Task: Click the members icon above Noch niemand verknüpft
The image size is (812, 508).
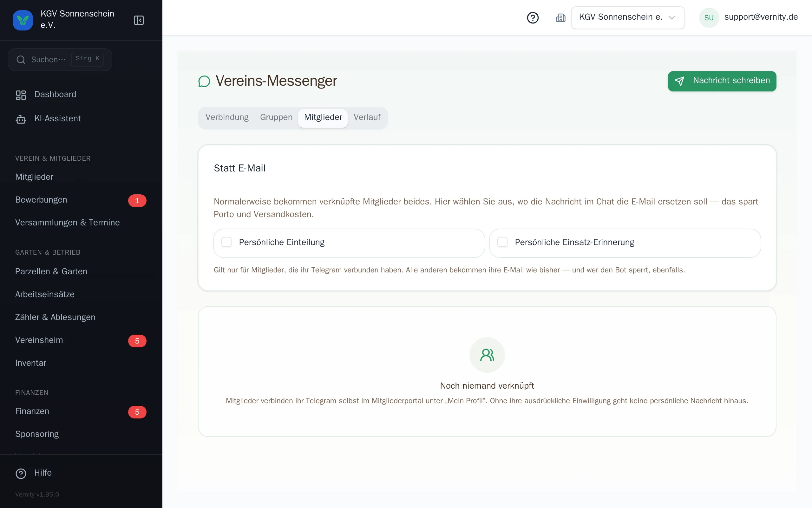Action: point(487,355)
